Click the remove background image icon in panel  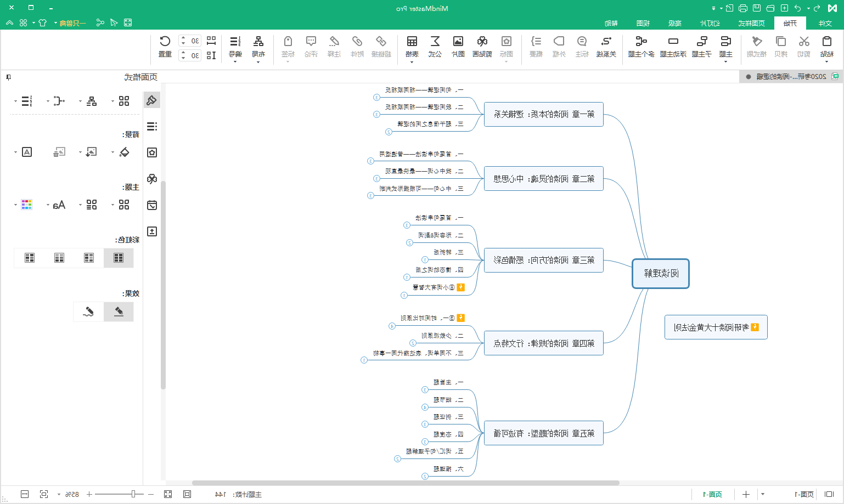(x=59, y=152)
